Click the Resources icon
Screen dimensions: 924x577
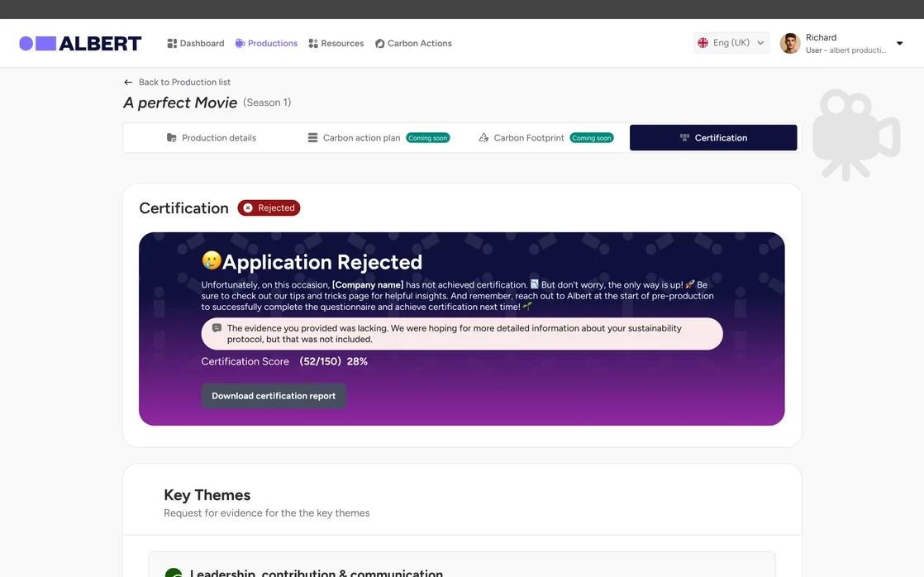point(313,43)
